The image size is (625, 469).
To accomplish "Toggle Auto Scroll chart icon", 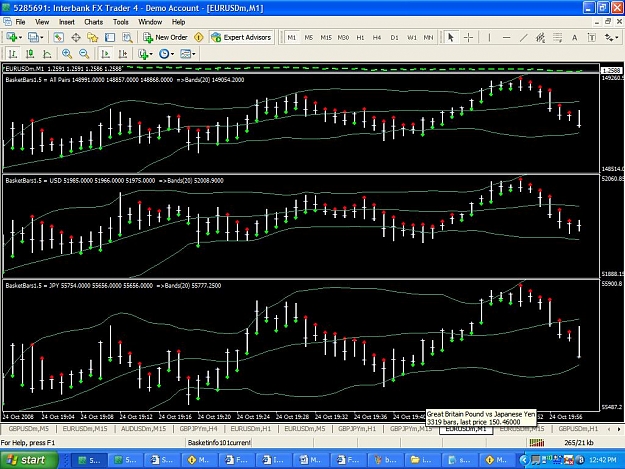I will 106,54.
